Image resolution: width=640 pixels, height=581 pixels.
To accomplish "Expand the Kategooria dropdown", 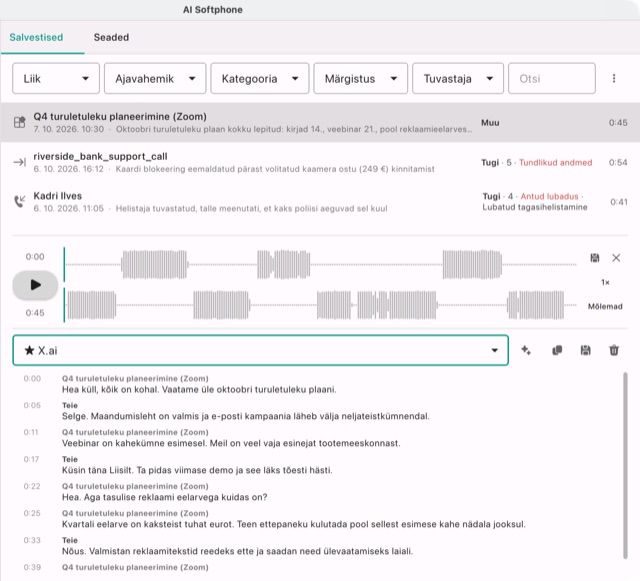I will (x=260, y=78).
